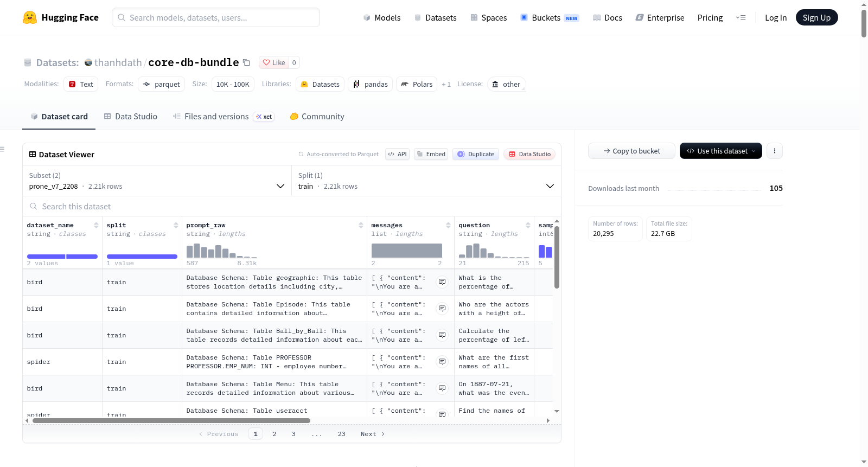Click the table vertical scrollbar thumb
The width and height of the screenshot is (868, 467).
point(557,257)
